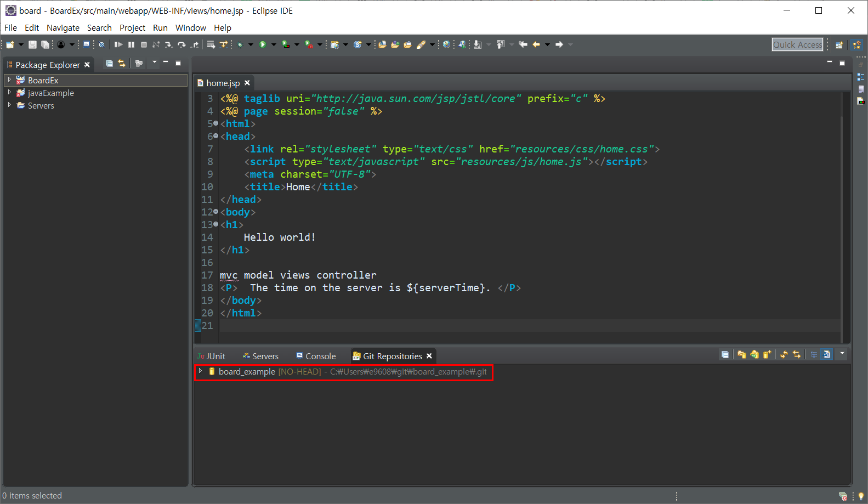
Task: Toggle Link with Editor in Package Explorer
Action: tap(122, 64)
